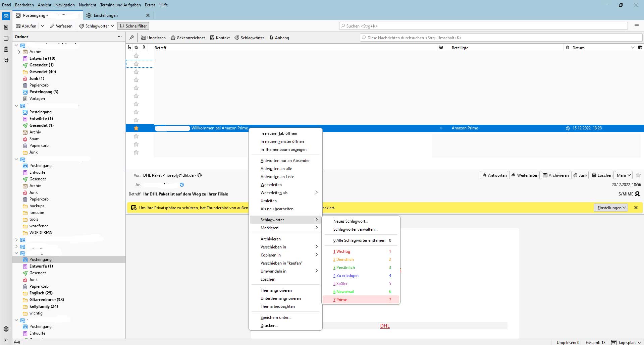Open the Datei menu
Image resolution: width=644 pixels, height=345 pixels.
(x=6, y=5)
